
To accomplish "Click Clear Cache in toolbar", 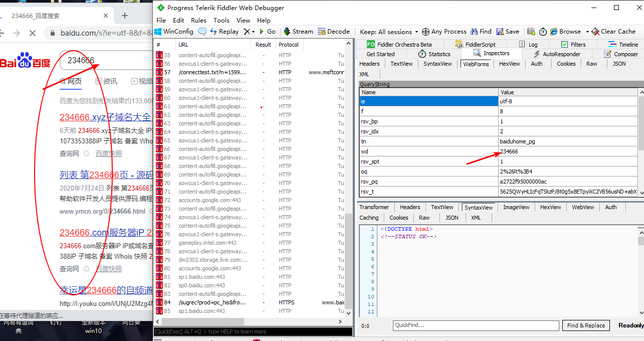I will (x=613, y=31).
